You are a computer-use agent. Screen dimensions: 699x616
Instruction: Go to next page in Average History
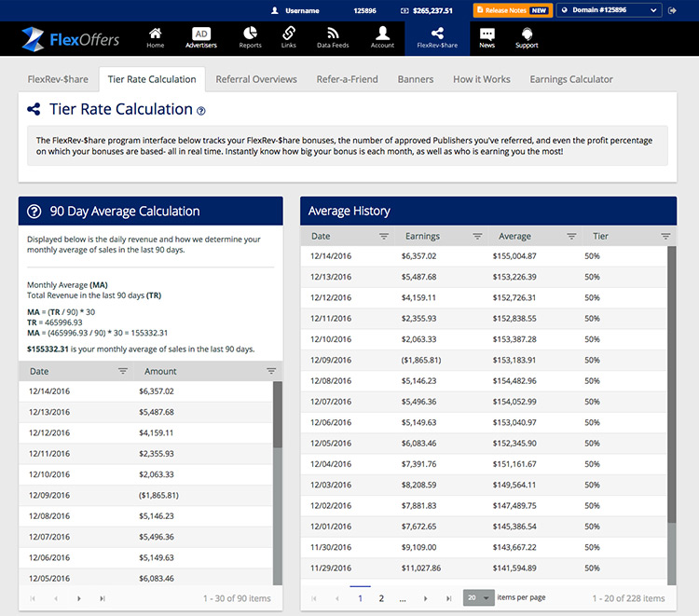(x=425, y=598)
